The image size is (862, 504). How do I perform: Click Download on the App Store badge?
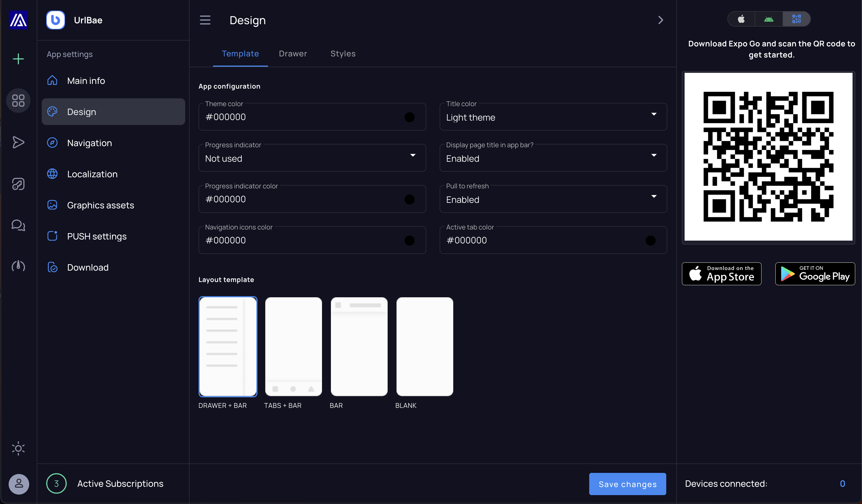721,274
